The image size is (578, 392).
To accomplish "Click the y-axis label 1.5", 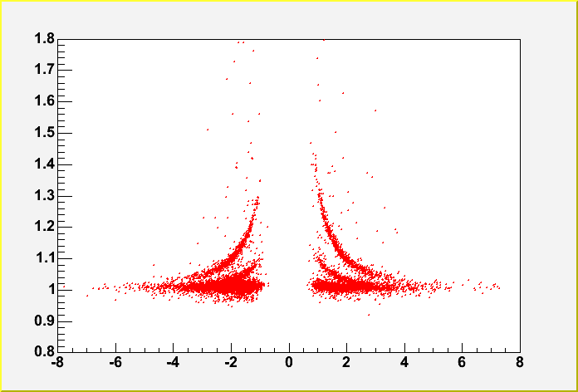I will pos(44,133).
